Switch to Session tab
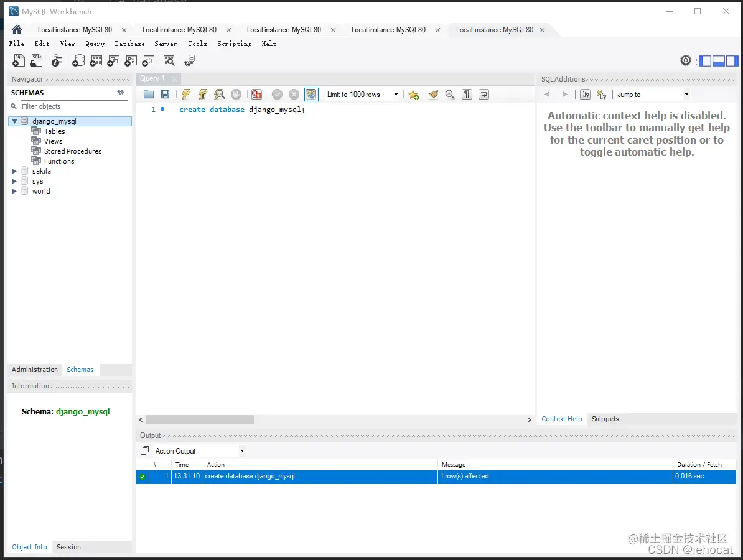The height and width of the screenshot is (560, 743). coord(68,547)
